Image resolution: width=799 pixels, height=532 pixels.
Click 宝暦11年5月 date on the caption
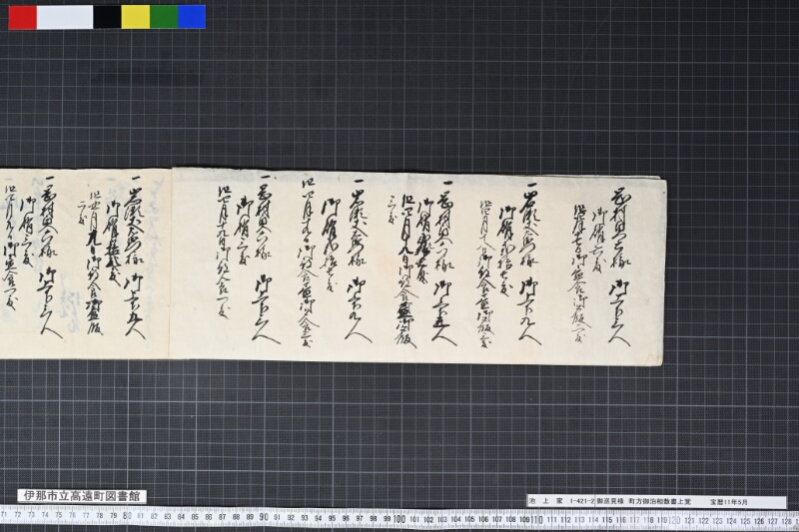tap(729, 501)
